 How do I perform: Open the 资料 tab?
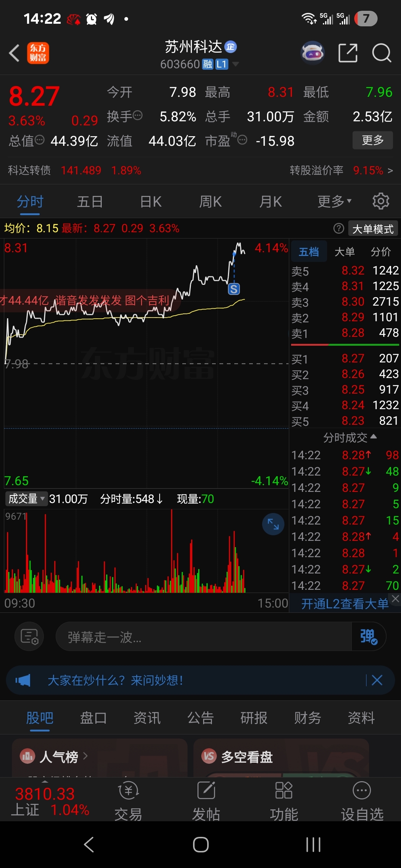361,718
